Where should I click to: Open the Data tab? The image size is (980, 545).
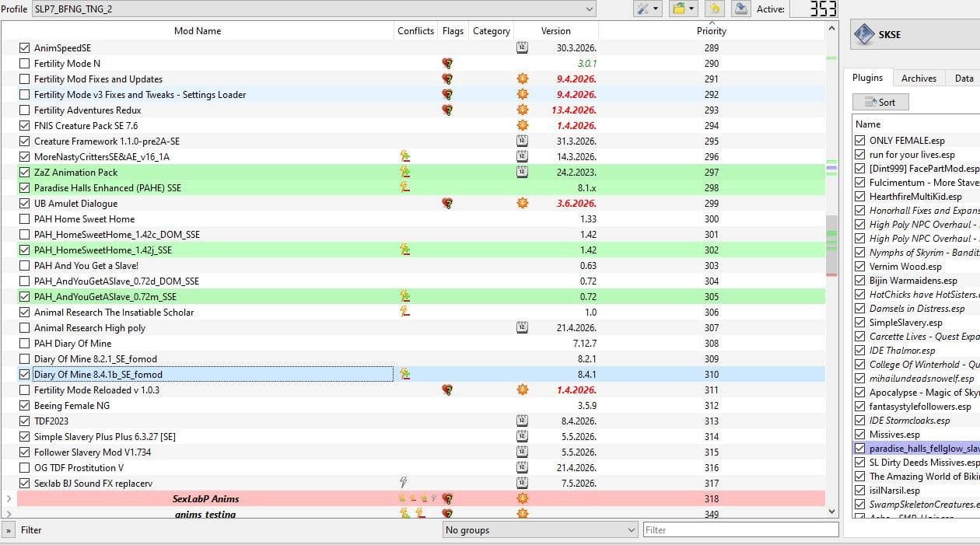(x=964, y=79)
